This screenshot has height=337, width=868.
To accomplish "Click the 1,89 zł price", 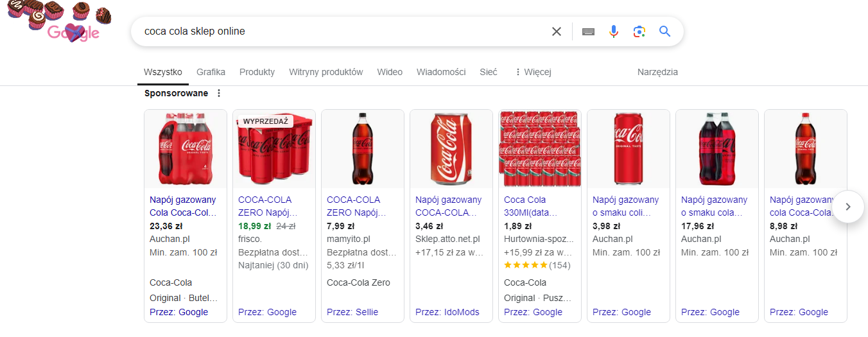I will tap(517, 226).
